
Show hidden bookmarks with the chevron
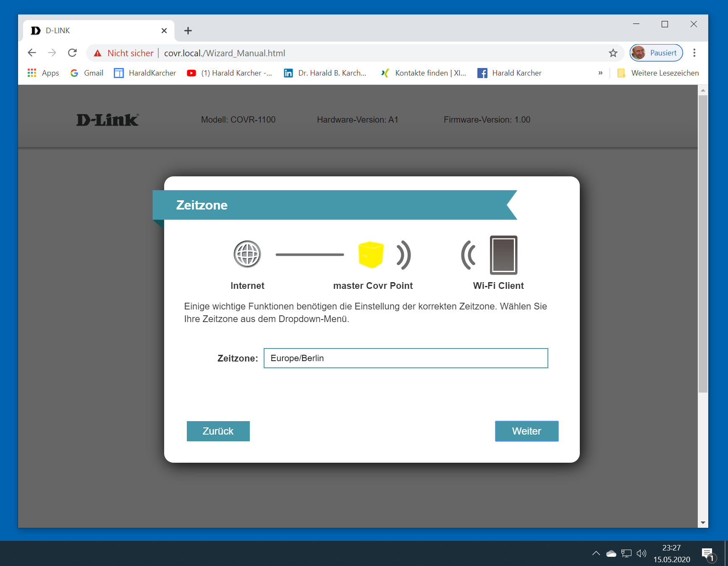point(600,73)
